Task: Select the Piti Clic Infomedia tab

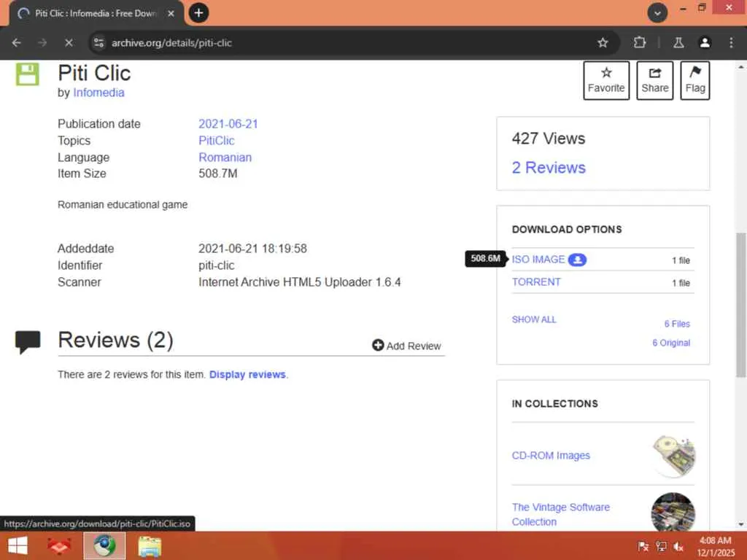Action: coord(96,13)
